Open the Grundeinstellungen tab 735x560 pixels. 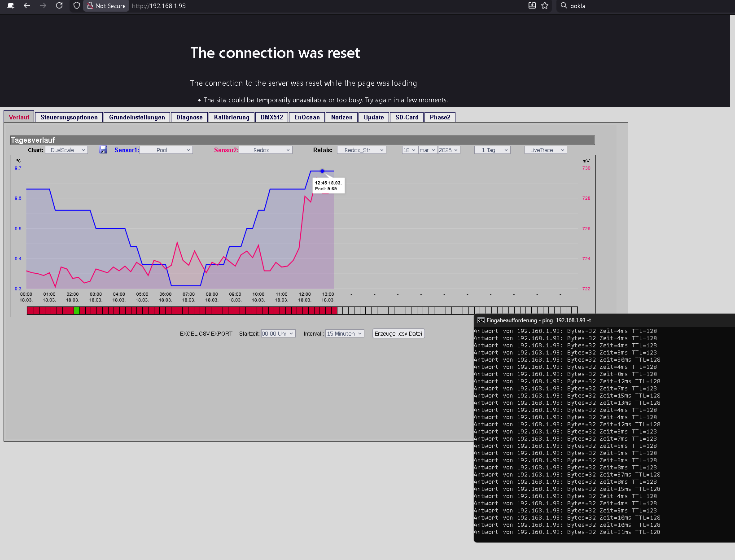tap(137, 117)
